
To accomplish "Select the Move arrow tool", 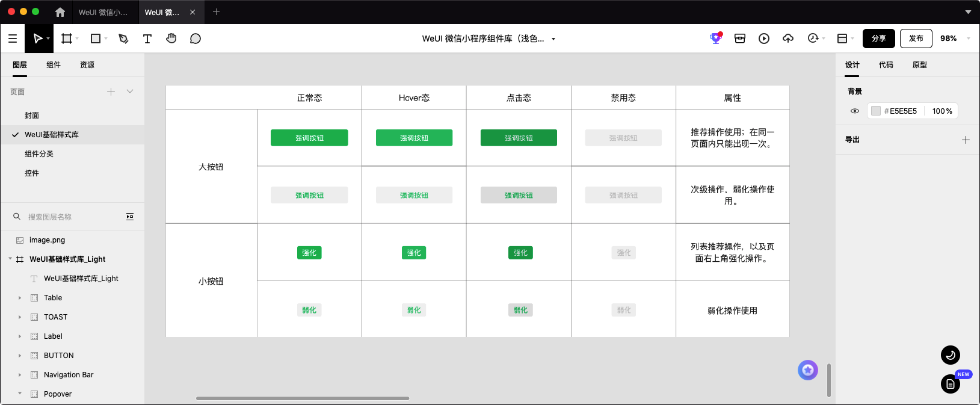I will [37, 39].
